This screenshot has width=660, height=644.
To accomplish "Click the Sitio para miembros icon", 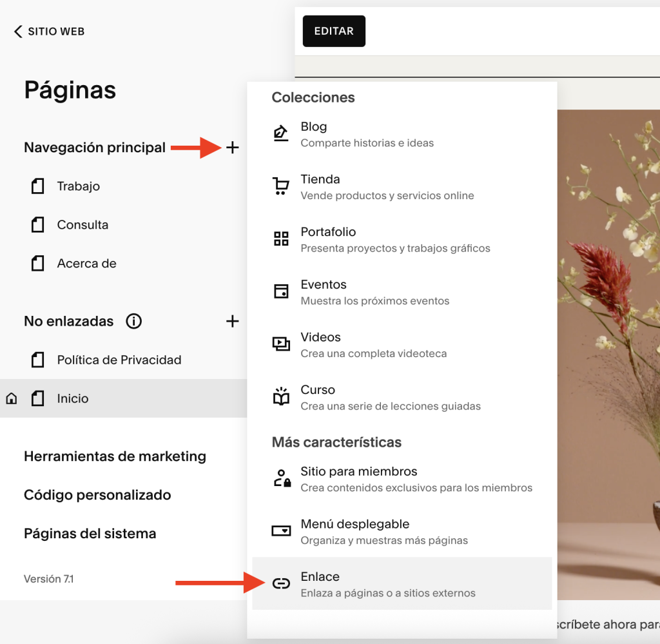I will tap(282, 478).
